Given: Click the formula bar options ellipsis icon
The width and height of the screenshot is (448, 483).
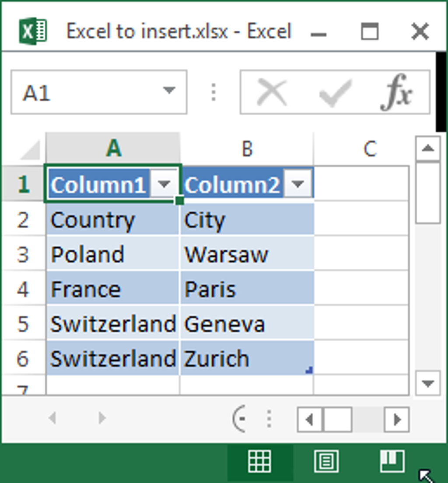Looking at the screenshot, I should (x=213, y=91).
